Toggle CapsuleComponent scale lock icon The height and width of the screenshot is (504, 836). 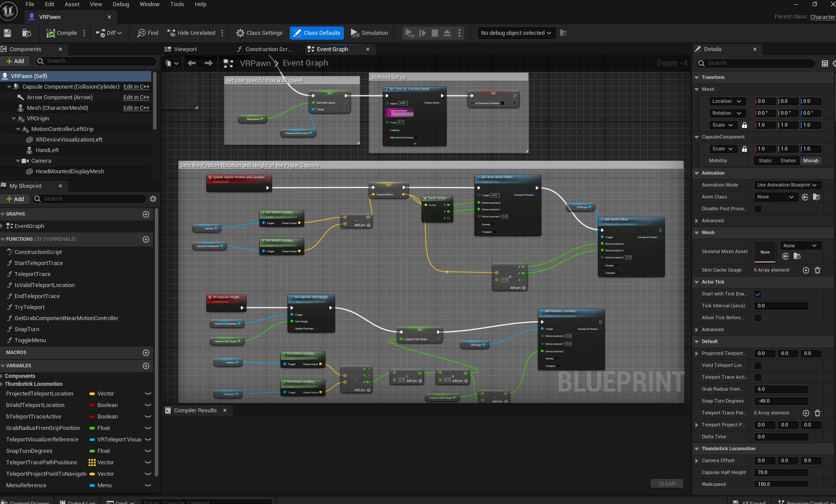coord(745,149)
